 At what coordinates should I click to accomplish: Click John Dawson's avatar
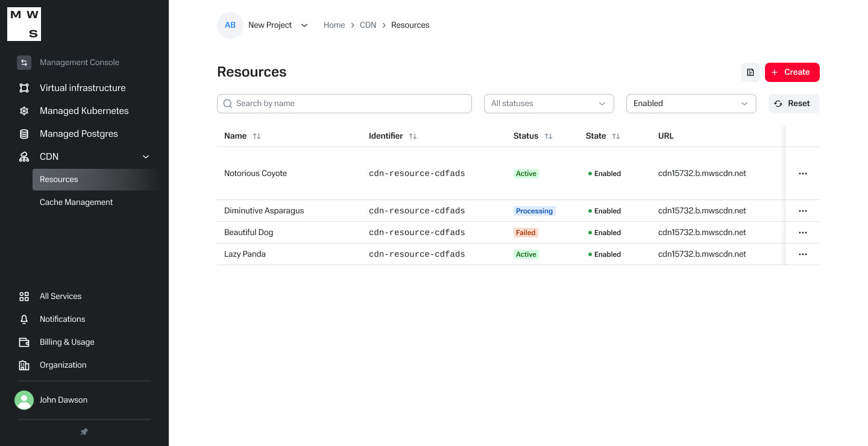tap(24, 400)
